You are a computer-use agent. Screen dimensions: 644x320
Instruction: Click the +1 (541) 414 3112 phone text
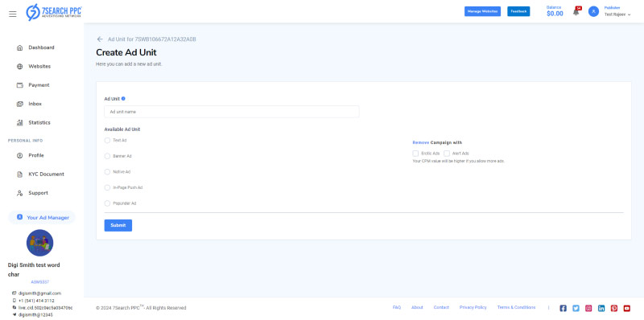(x=36, y=301)
